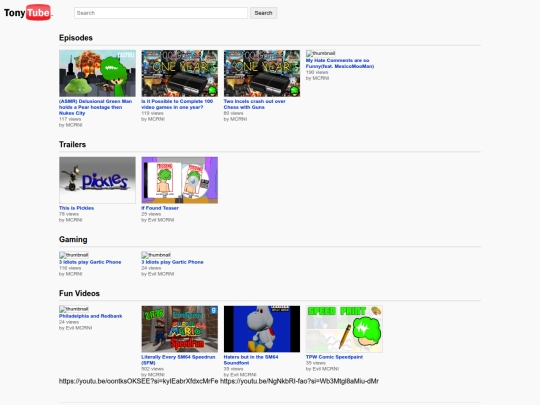This screenshot has width=540, height=405.
Task: Click broken thumbnail of Evil MCRNI's Gartic Phone
Action: pos(156,255)
